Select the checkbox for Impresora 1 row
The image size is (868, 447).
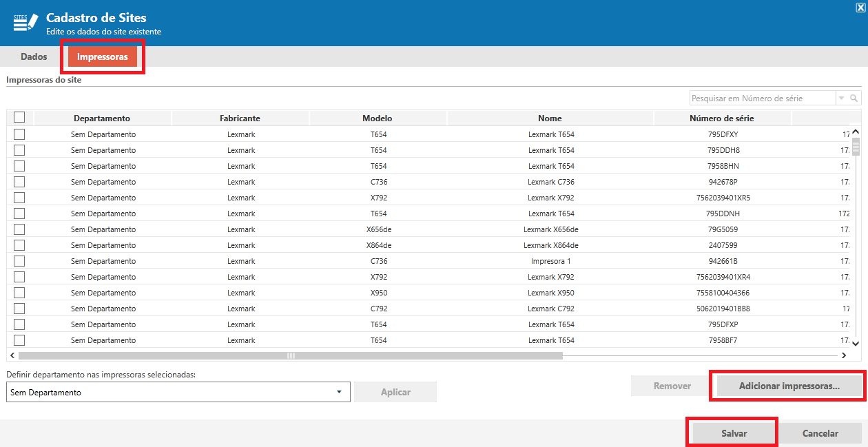pyautogui.click(x=19, y=261)
